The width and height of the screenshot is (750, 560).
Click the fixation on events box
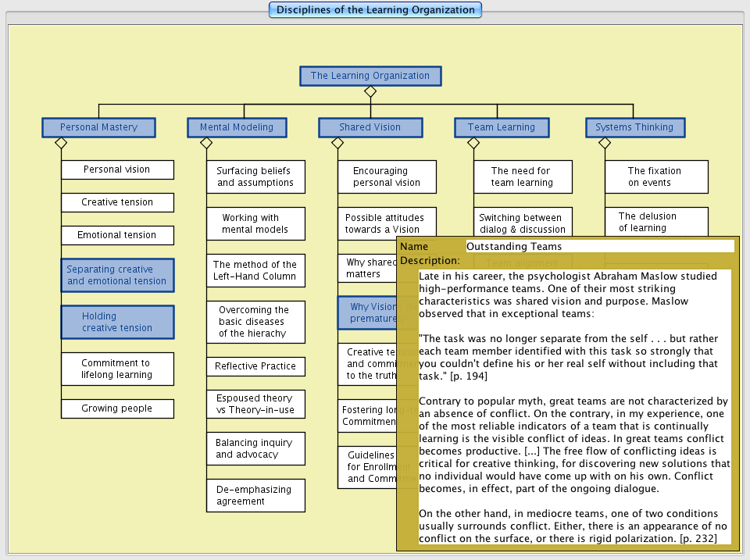656,177
